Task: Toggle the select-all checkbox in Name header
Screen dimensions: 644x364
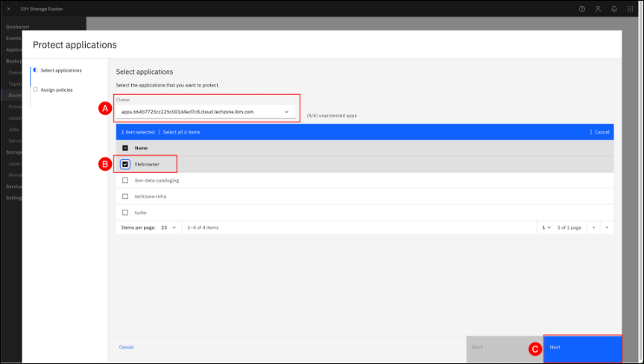Action: coord(125,148)
